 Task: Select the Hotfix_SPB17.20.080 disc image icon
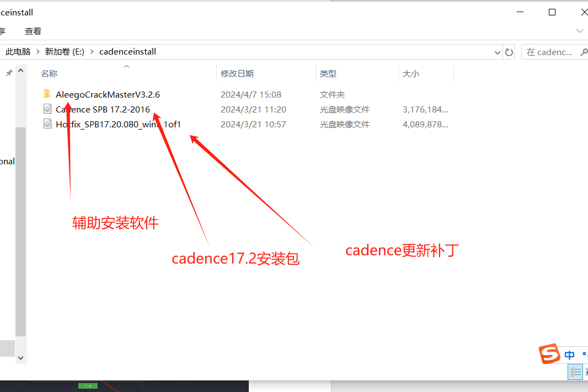tap(47, 124)
